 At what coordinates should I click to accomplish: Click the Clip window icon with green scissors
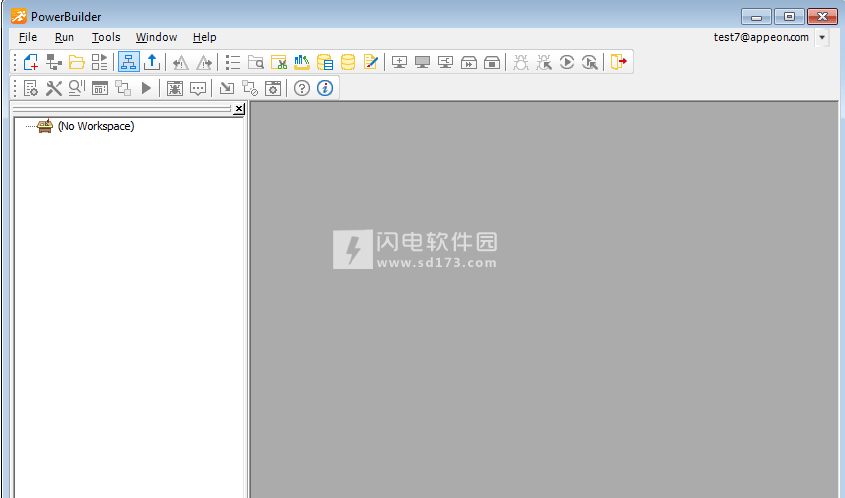pyautogui.click(x=279, y=62)
